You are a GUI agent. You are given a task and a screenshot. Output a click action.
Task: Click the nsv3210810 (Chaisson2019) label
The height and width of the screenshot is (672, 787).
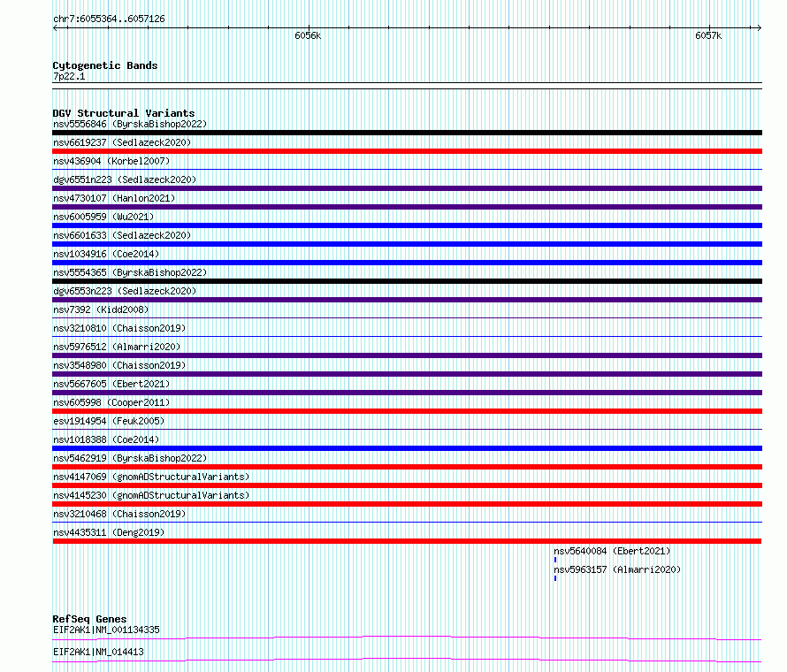(x=119, y=328)
